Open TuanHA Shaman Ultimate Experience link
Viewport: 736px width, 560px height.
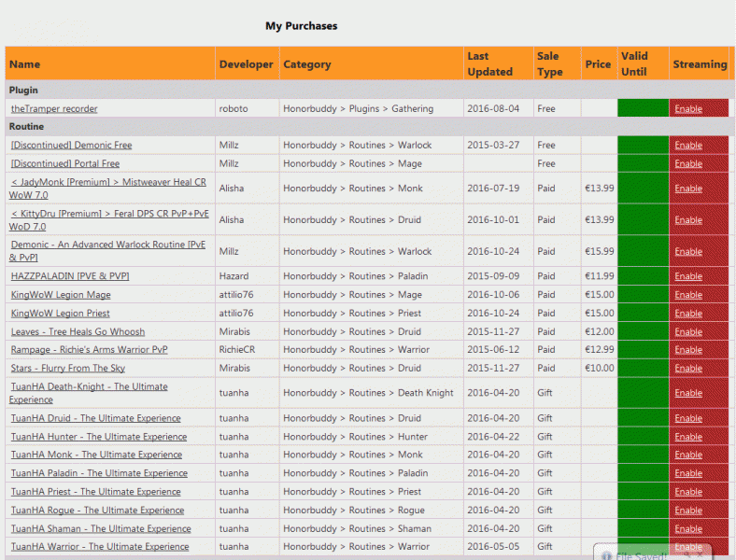click(x=101, y=528)
